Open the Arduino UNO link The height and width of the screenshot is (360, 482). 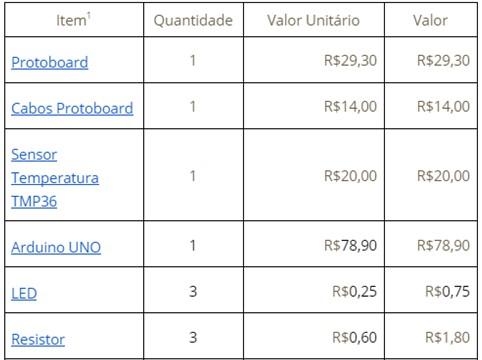[x=56, y=247]
